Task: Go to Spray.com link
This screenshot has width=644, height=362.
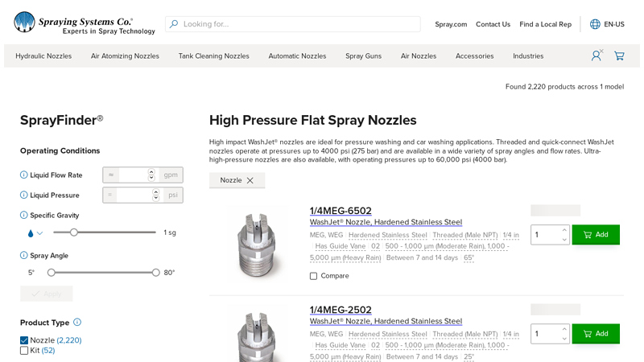Action: [x=451, y=24]
